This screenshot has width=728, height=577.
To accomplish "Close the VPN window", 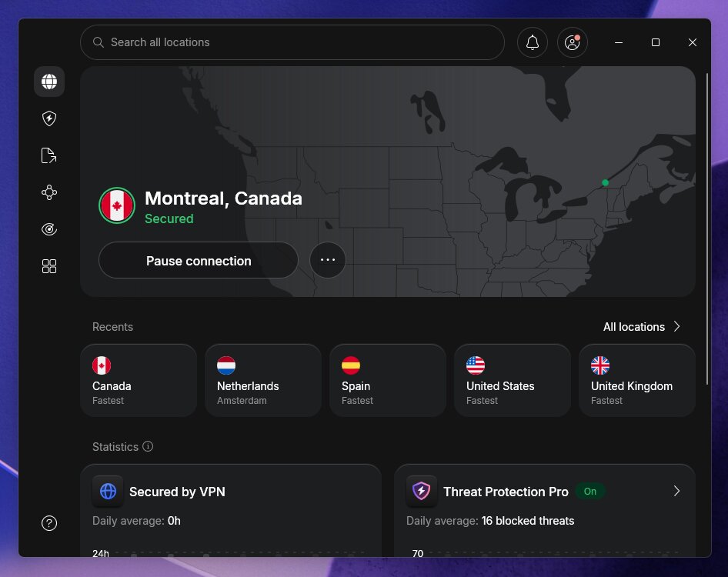I will pyautogui.click(x=693, y=42).
